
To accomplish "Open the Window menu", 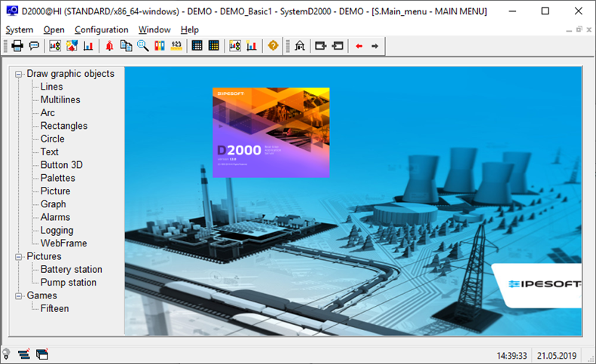I will click(x=154, y=29).
